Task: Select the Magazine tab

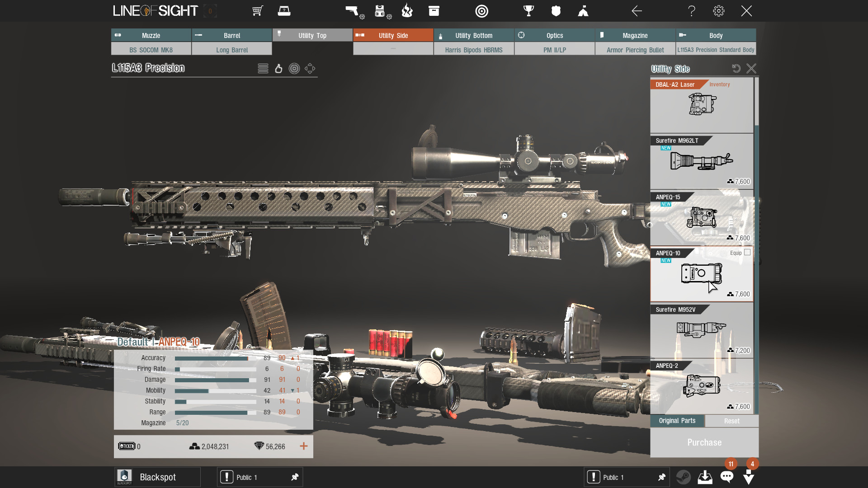Action: (635, 35)
